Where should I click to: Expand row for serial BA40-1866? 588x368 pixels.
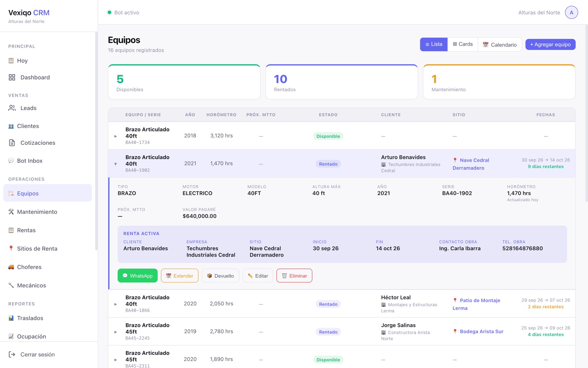[x=116, y=304]
